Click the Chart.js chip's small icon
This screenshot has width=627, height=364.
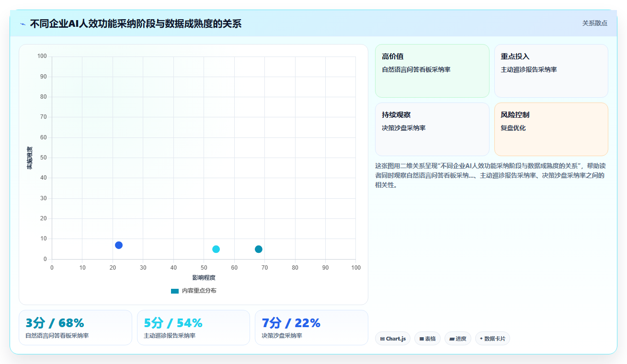(382, 339)
